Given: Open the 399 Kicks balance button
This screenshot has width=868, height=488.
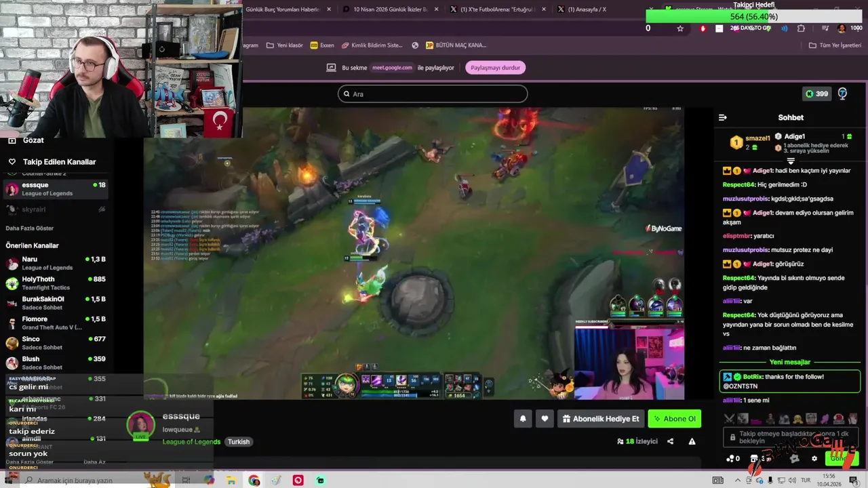Looking at the screenshot, I should pos(816,94).
